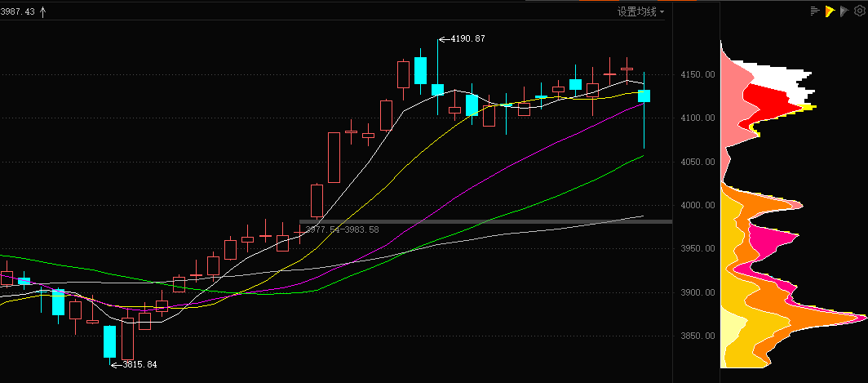Select the cyan candlestick at the 3815.84 low
Viewport: 868px width, 383px height.
[109, 341]
